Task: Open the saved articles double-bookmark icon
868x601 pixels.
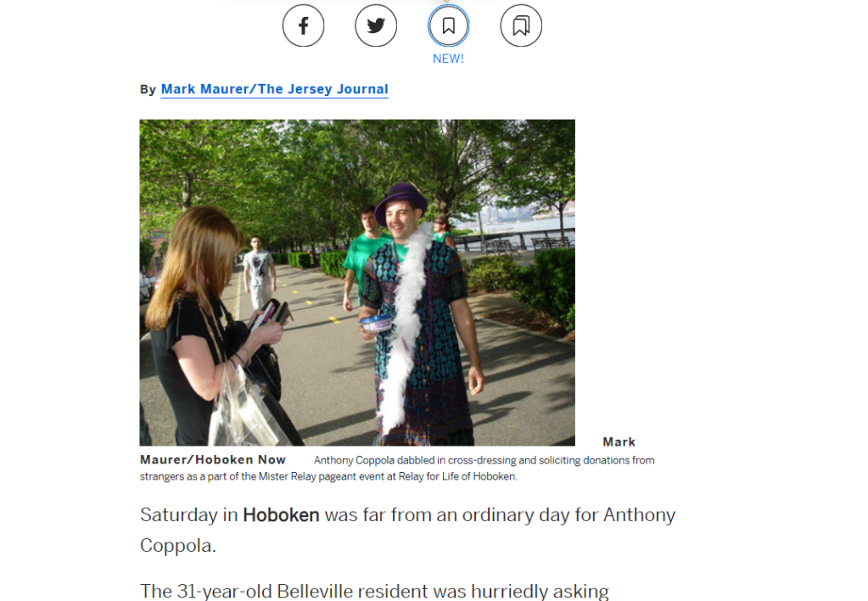Action: tap(521, 25)
